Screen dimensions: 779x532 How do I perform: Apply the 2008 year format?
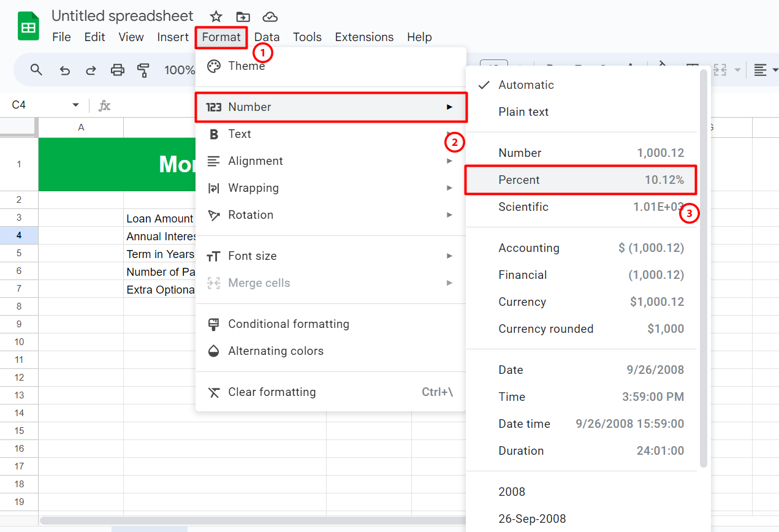pyautogui.click(x=581, y=492)
